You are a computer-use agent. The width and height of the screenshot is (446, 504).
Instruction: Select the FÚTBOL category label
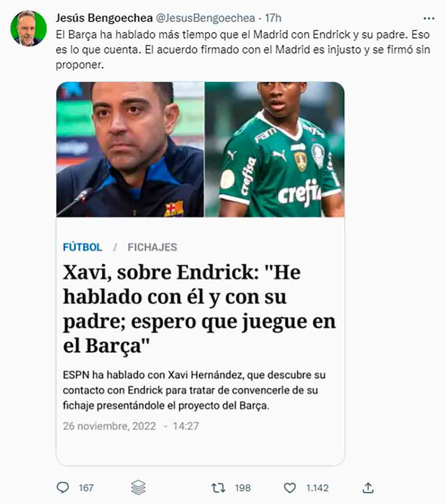tap(82, 247)
